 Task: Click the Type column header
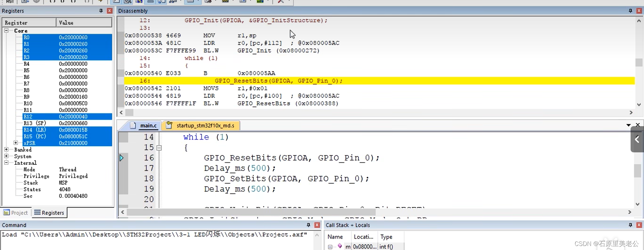pos(391,237)
